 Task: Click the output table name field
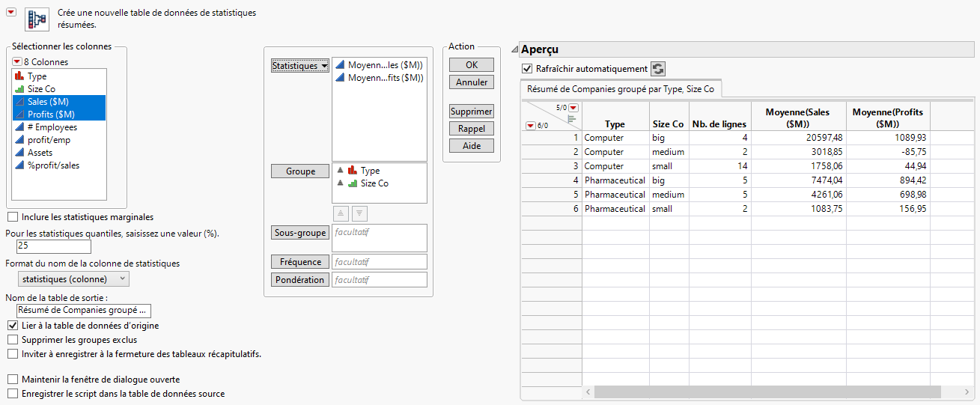pyautogui.click(x=83, y=310)
